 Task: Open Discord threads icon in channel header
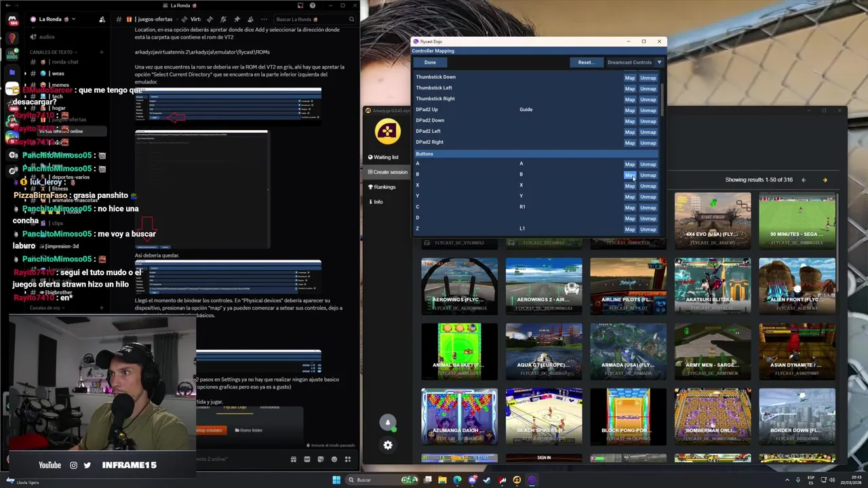pos(210,19)
